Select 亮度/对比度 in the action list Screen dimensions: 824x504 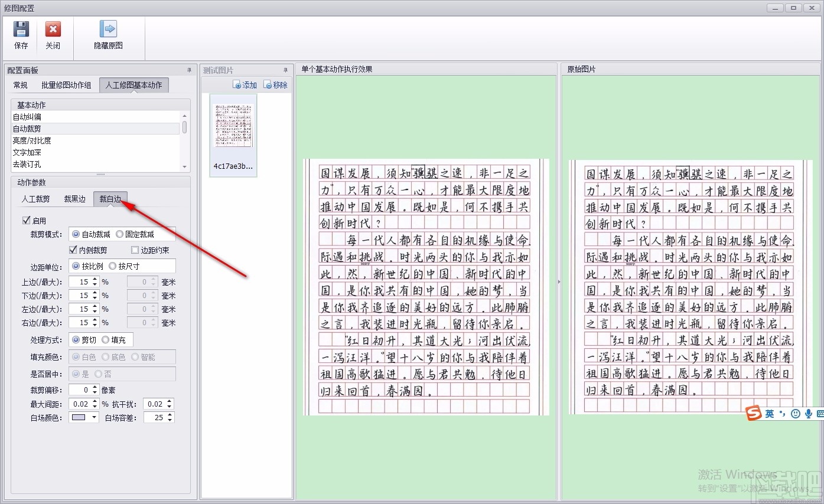pyautogui.click(x=96, y=140)
